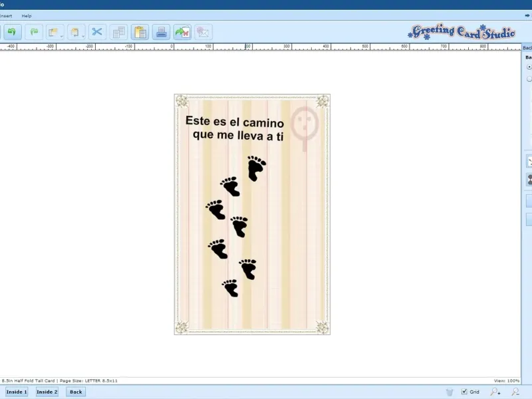
Task: Send the card by email icon
Action: (203, 32)
